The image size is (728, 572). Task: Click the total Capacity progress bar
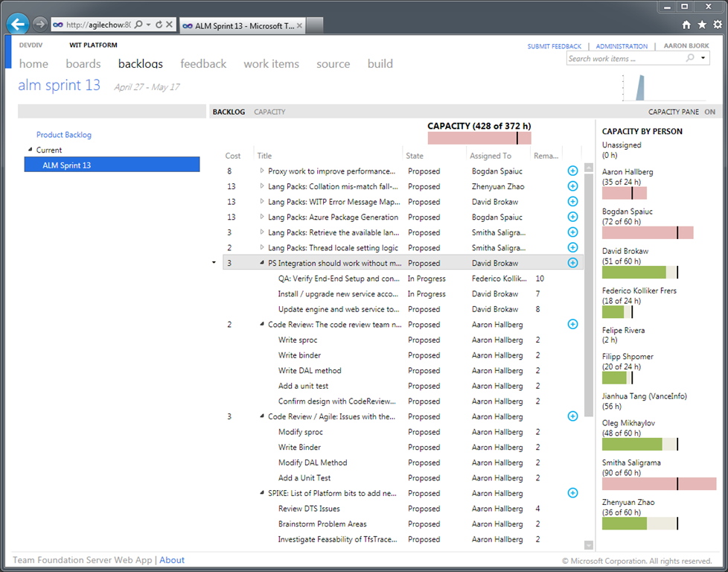[479, 138]
